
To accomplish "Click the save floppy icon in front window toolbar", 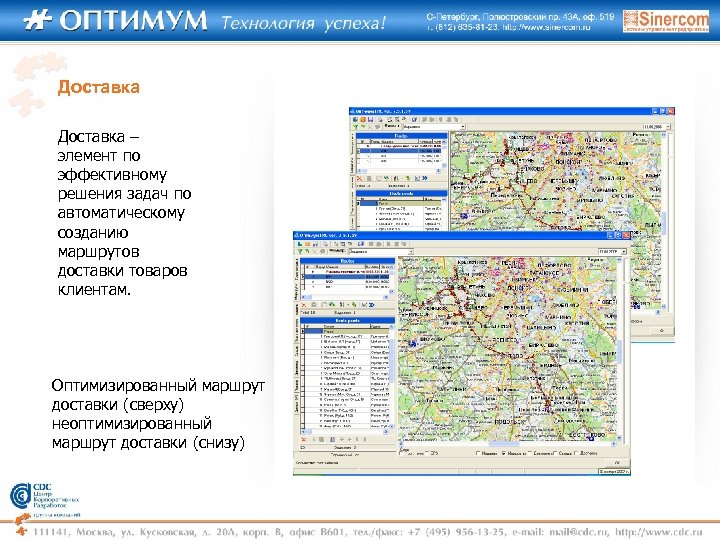I will [x=315, y=244].
